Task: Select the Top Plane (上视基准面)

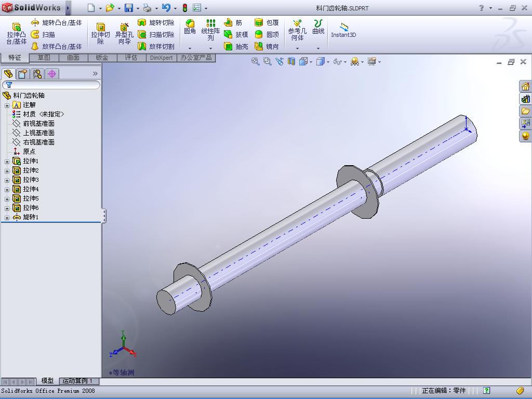Action: (34, 132)
